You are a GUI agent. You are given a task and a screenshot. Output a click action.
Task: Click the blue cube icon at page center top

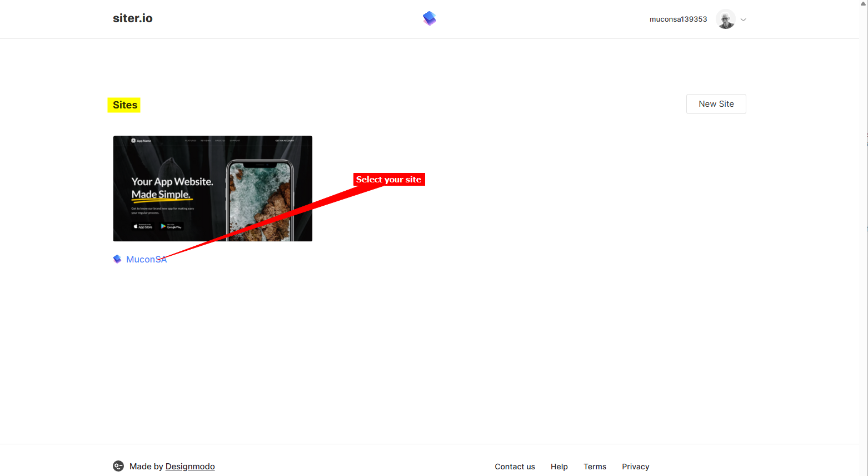(429, 18)
